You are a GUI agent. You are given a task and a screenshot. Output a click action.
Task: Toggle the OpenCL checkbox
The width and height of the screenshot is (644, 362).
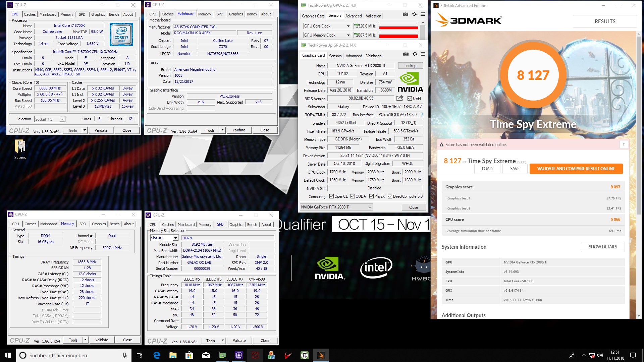331,196
